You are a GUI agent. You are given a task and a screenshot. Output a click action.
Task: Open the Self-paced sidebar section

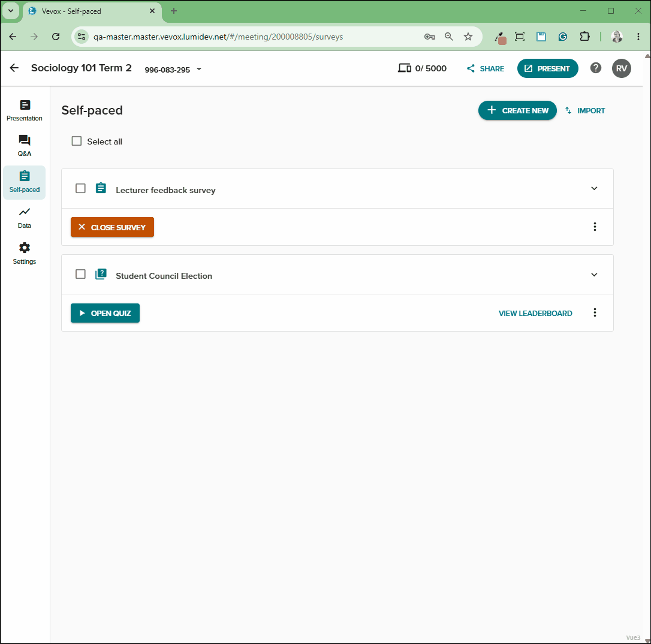25,182
